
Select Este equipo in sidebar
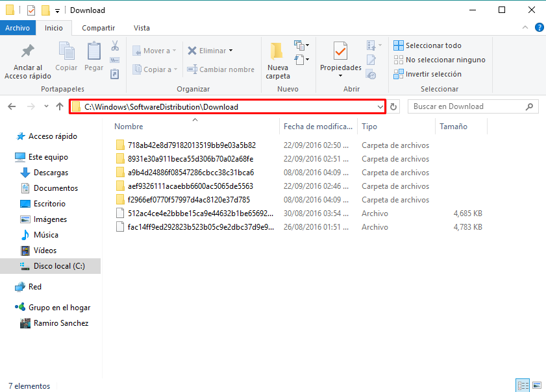point(48,157)
